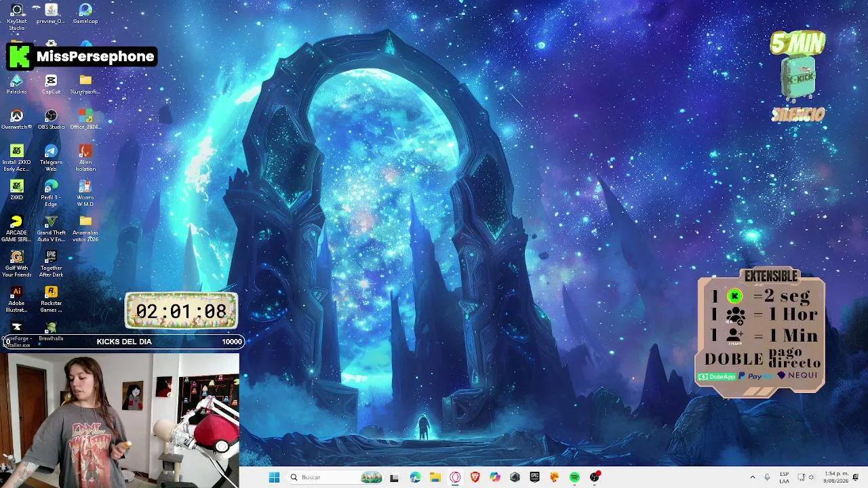Image resolution: width=868 pixels, height=488 pixels.
Task: Open Task View from the taskbar
Action: (x=394, y=477)
